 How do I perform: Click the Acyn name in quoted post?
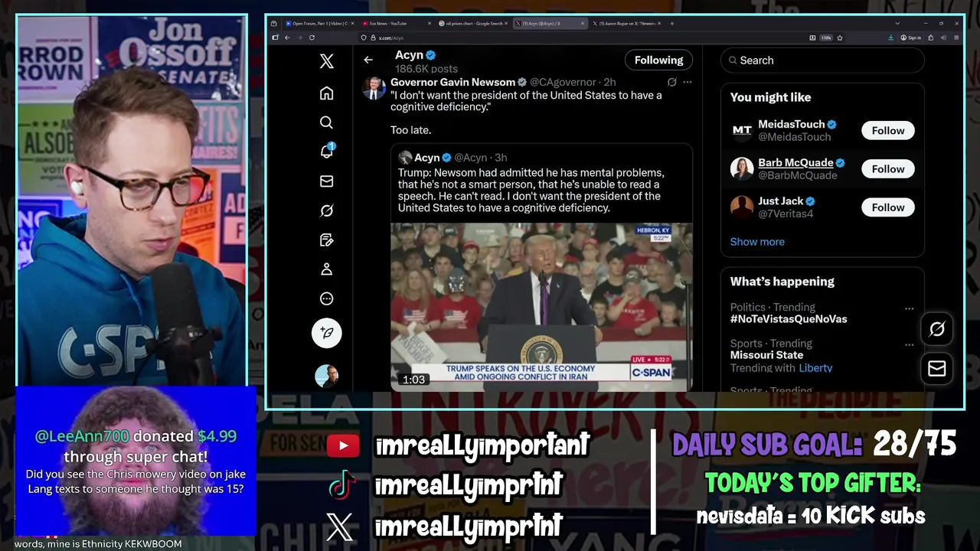point(426,158)
